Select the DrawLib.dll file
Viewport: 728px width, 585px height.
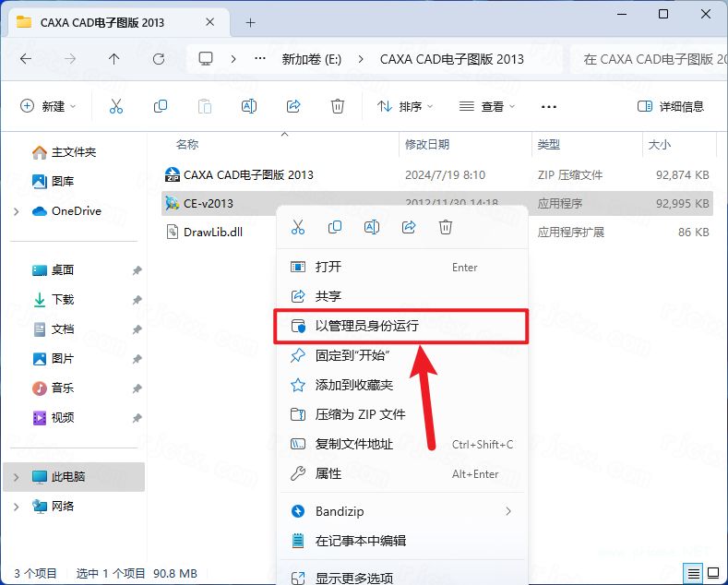pos(437,233)
